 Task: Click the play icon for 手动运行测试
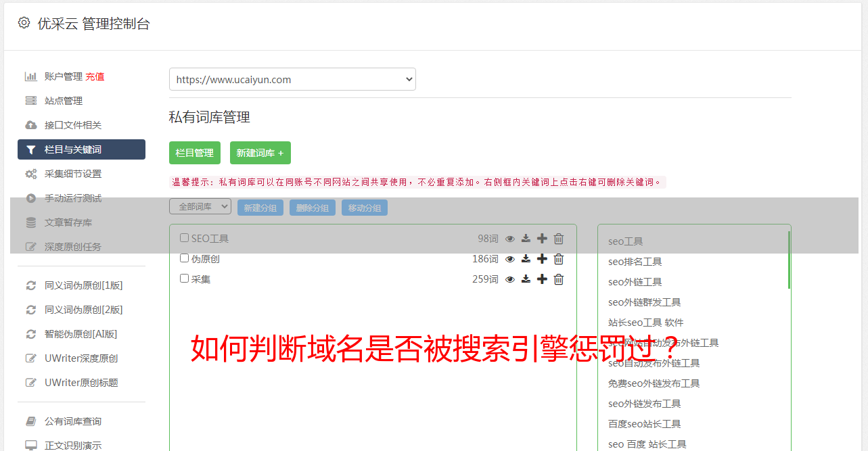tap(31, 198)
